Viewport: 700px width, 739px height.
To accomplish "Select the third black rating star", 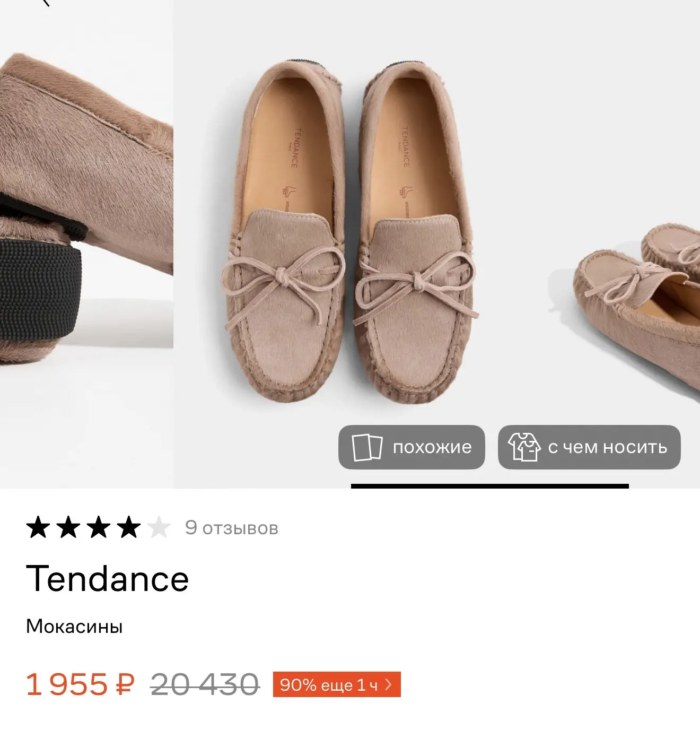I will (x=99, y=528).
